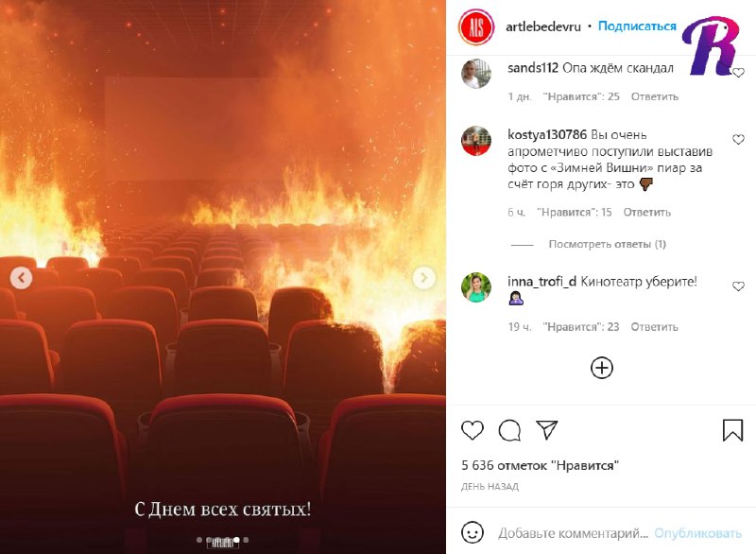Open artlebedevru username link
The height and width of the screenshot is (554, 756).
pos(542,26)
